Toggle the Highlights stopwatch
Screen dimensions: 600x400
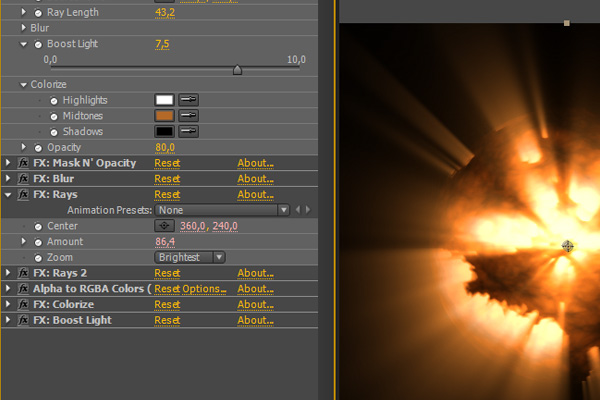(54, 101)
